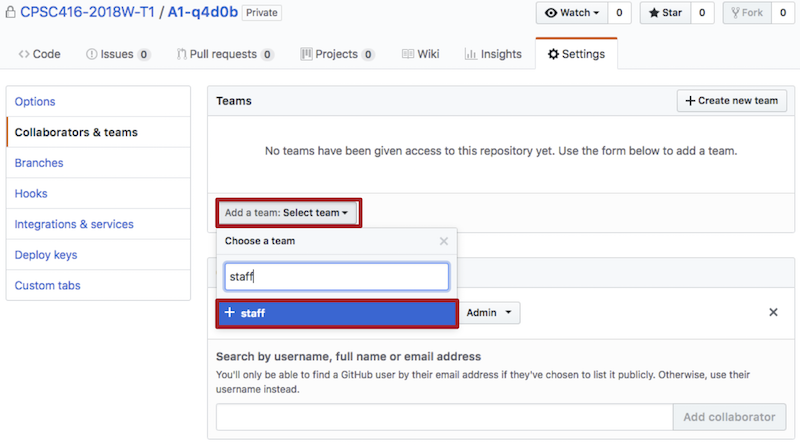
Task: Open Deploy keys settings
Action: tap(98, 255)
